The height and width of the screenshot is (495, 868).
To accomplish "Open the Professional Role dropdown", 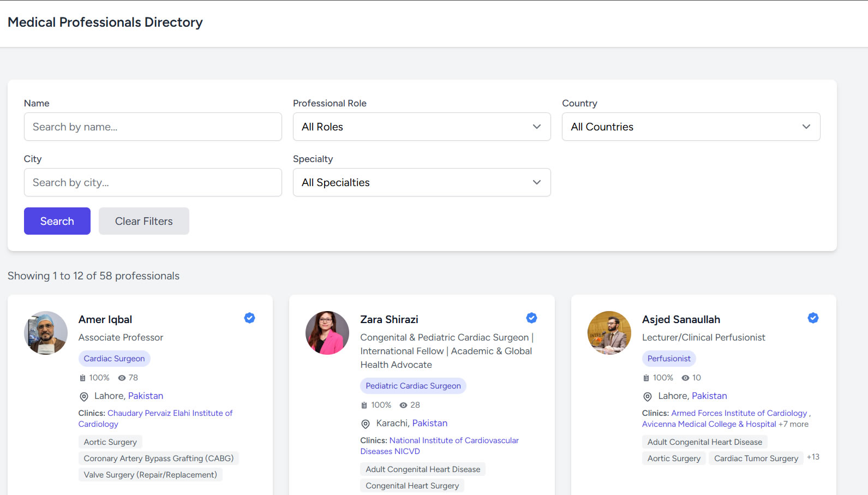I will pyautogui.click(x=421, y=127).
